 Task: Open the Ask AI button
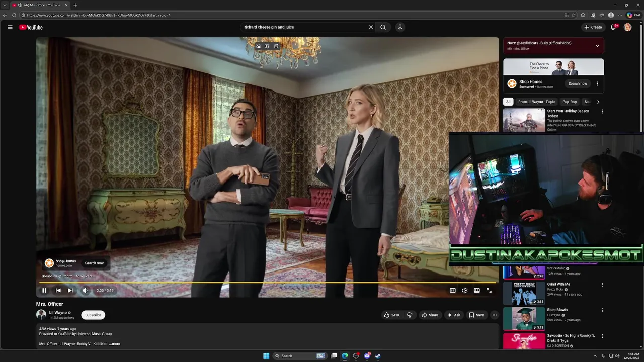[454, 315]
